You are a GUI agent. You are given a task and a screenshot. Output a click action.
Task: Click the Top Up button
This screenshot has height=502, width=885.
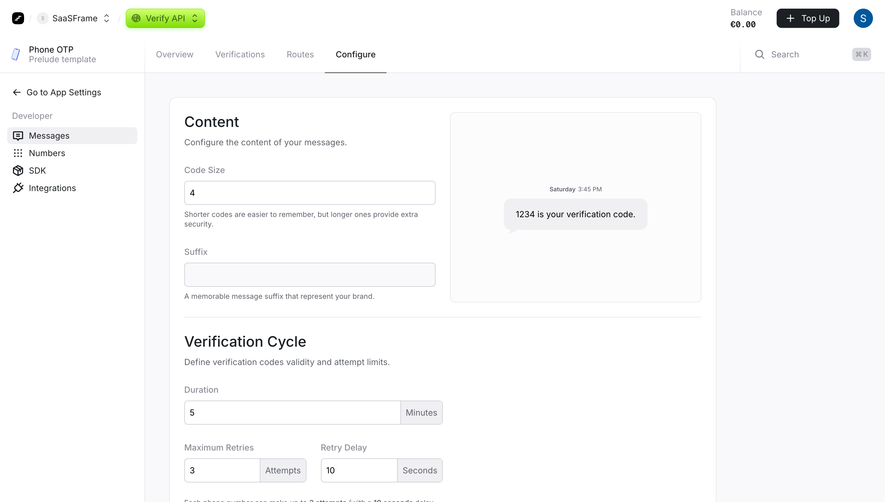[x=808, y=18]
